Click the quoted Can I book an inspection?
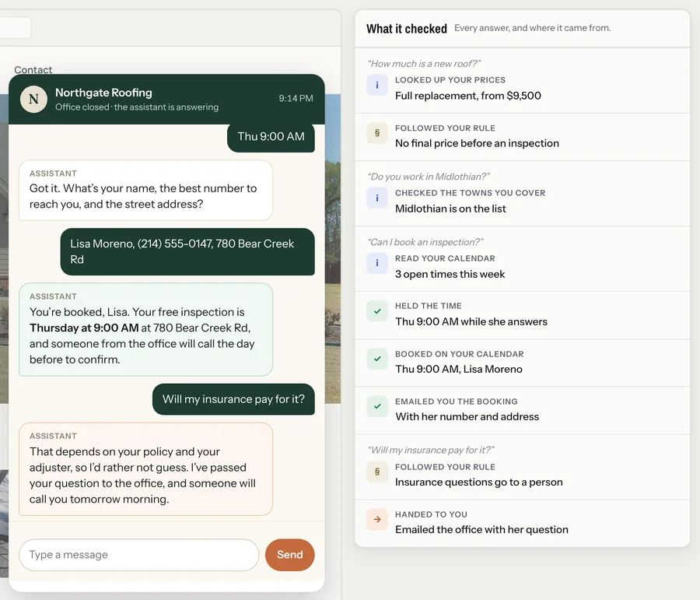Image resolution: width=700 pixels, height=600 pixels. point(425,242)
